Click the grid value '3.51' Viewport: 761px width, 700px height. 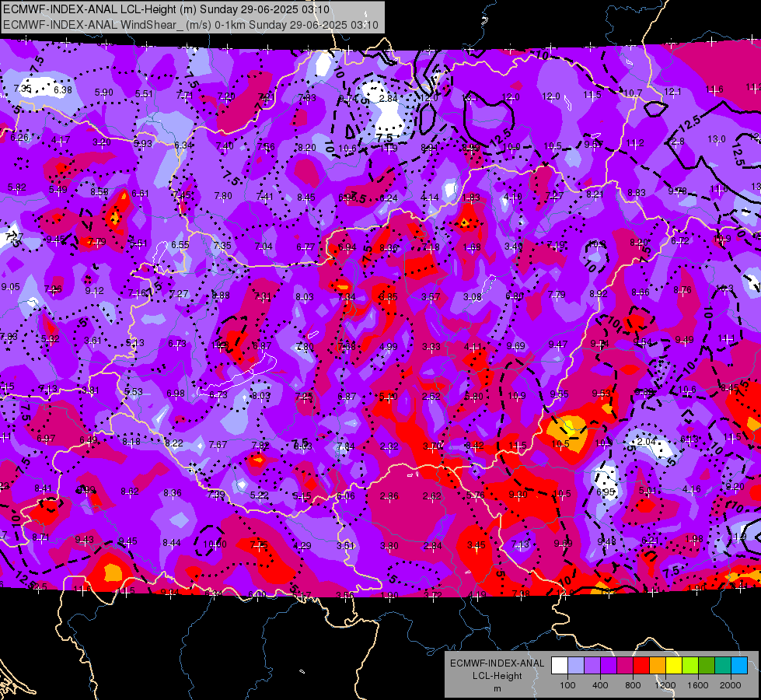346,545
